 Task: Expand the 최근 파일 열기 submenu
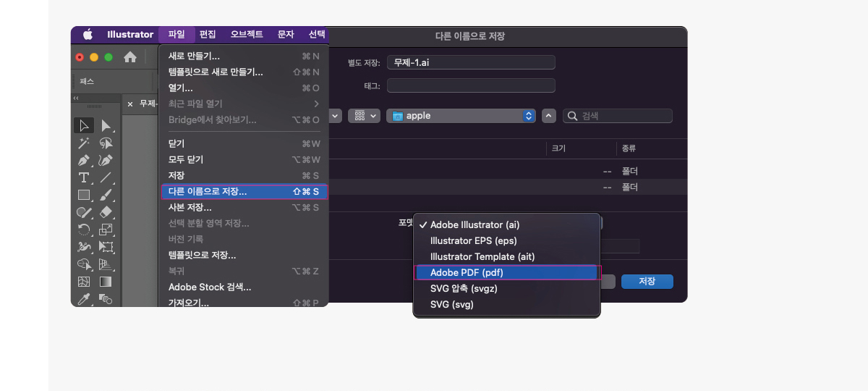[244, 104]
